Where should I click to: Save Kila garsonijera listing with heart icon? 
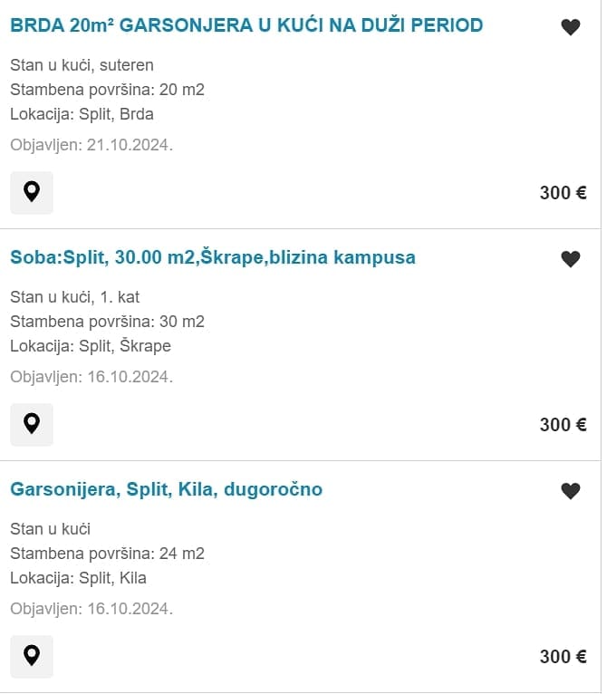570,491
